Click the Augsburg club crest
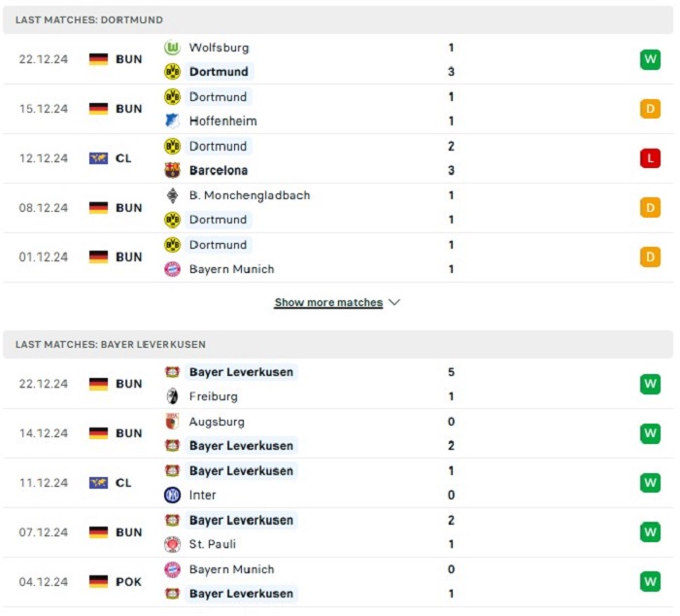The image size is (680, 616). point(172,422)
